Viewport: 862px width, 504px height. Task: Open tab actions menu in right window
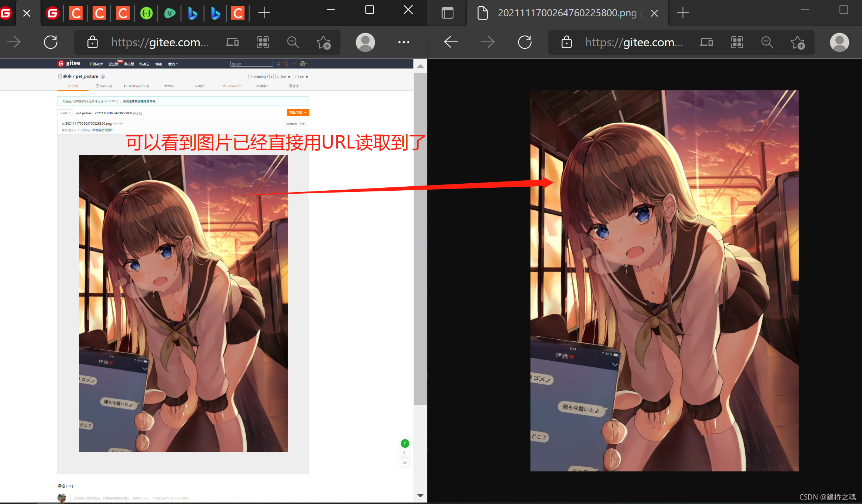point(447,13)
